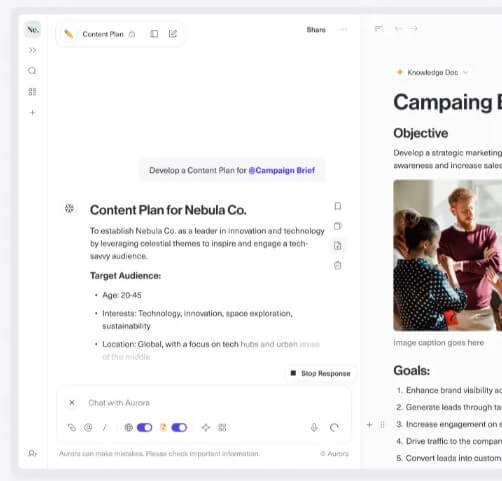The image size is (502, 481).
Task: Open the Content Plan chat title tab
Action: pos(103,34)
